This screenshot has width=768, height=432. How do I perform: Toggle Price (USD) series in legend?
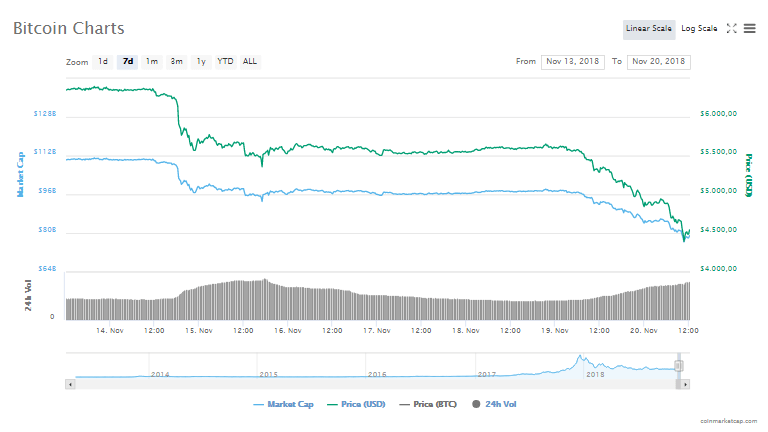coord(356,405)
